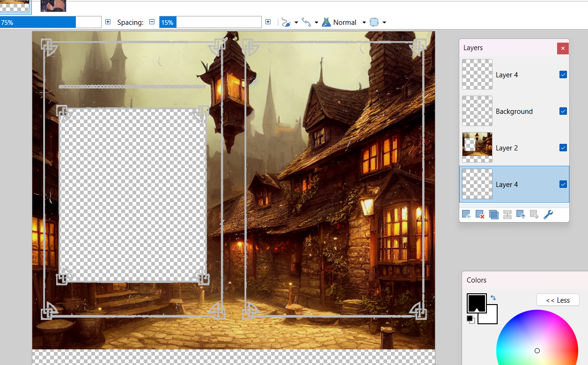
Task: Click the brush fill style icon
Action: [x=287, y=22]
